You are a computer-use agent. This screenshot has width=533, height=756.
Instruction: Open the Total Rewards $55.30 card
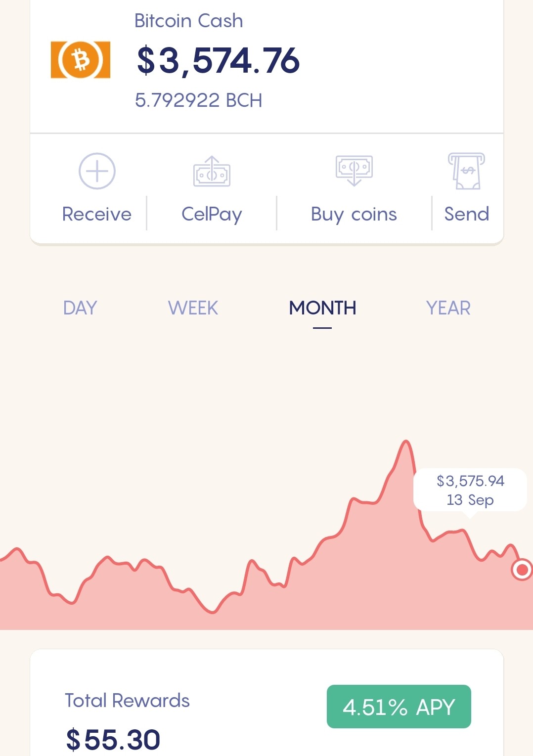click(267, 703)
